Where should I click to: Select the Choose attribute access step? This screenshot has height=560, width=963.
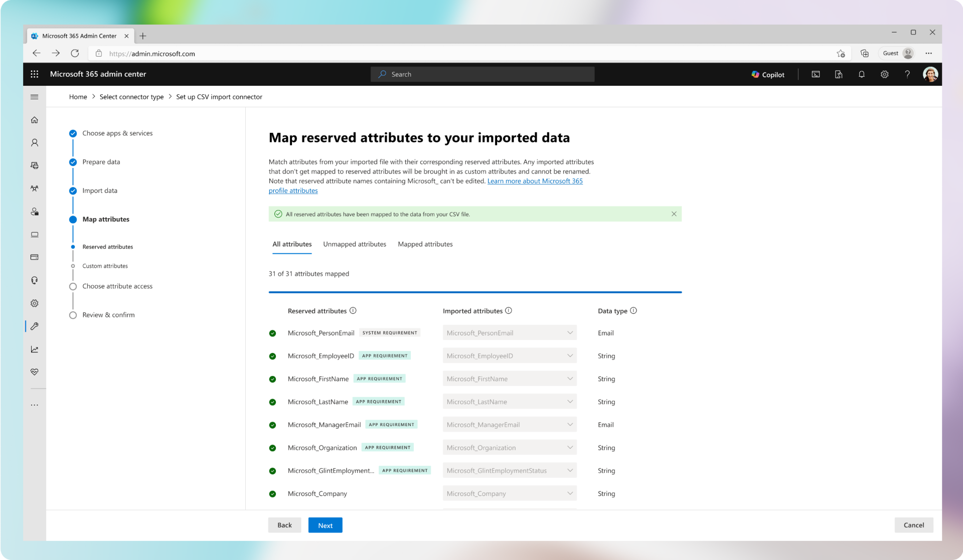click(x=117, y=286)
